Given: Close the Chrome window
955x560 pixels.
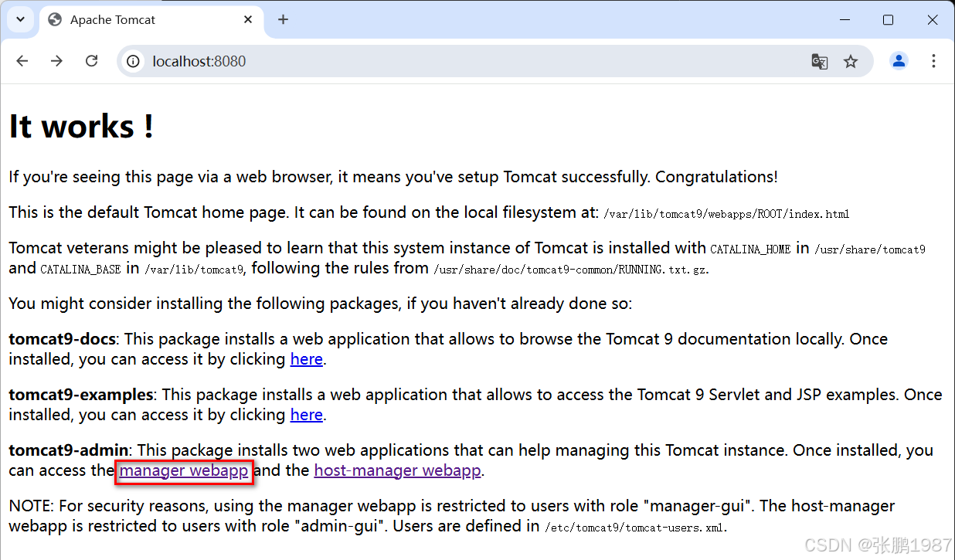Looking at the screenshot, I should [x=933, y=20].
